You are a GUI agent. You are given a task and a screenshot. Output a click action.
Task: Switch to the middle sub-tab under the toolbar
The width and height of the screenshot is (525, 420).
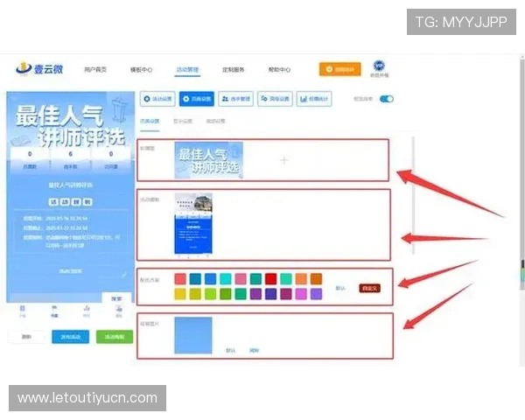(183, 122)
